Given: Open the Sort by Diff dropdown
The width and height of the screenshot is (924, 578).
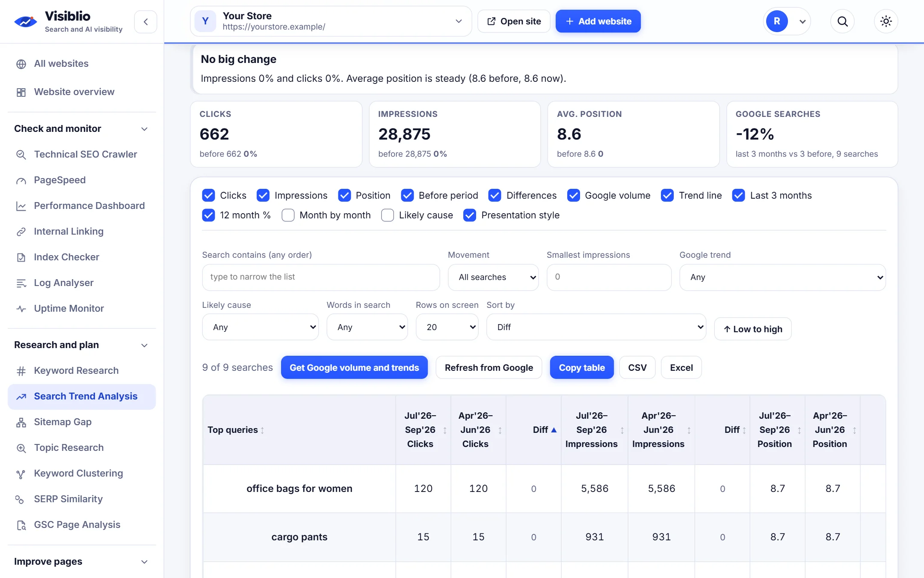Looking at the screenshot, I should coord(596,327).
